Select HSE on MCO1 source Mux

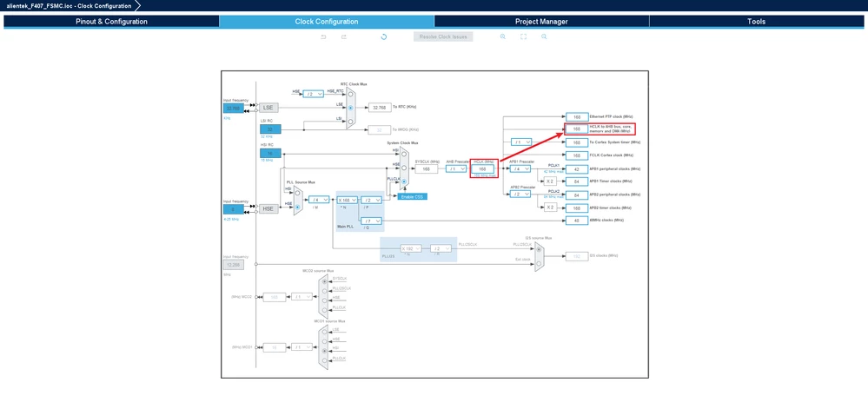click(324, 341)
